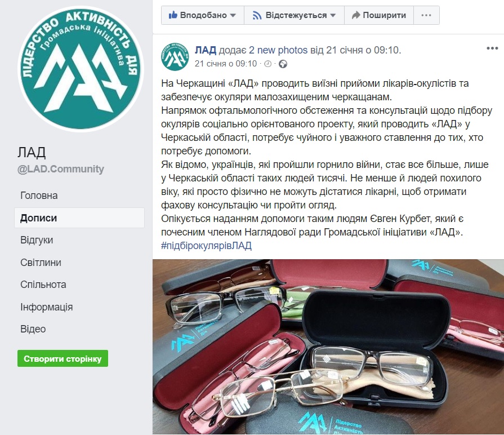Click the share arrow icon on Поширити
Viewport: 504px width, 435px height.
356,15
